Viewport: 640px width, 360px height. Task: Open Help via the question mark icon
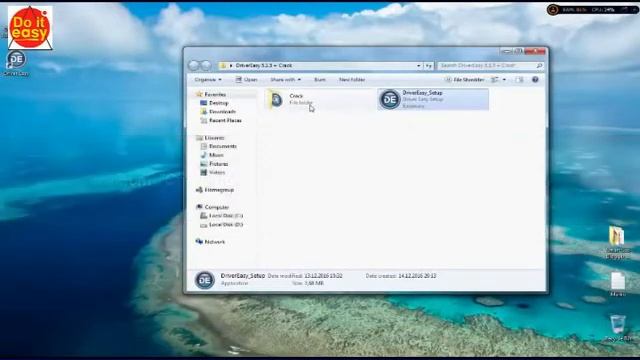535,80
